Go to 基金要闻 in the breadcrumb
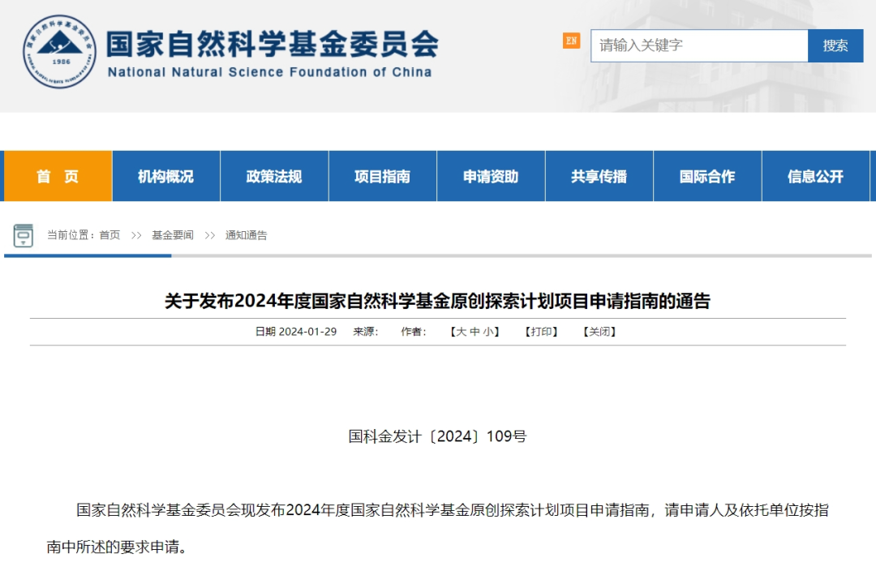Viewport: 876px width, 588px height. 173,235
